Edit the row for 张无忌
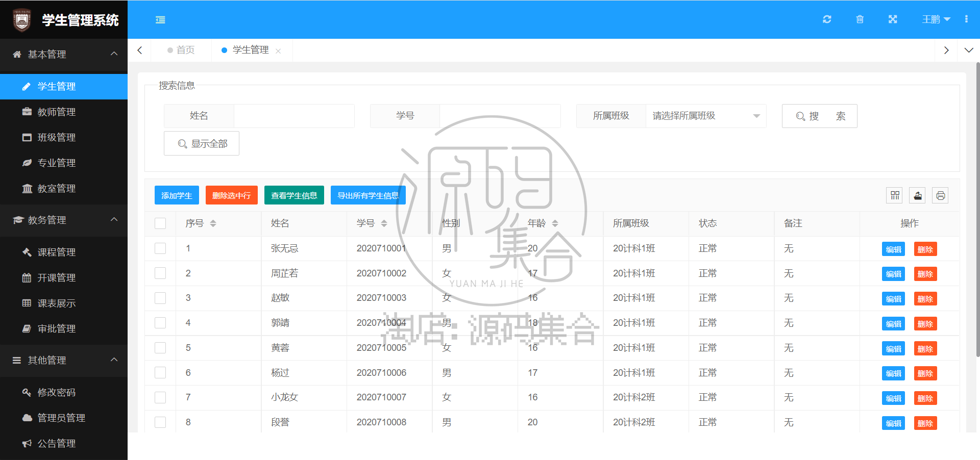 click(x=893, y=249)
